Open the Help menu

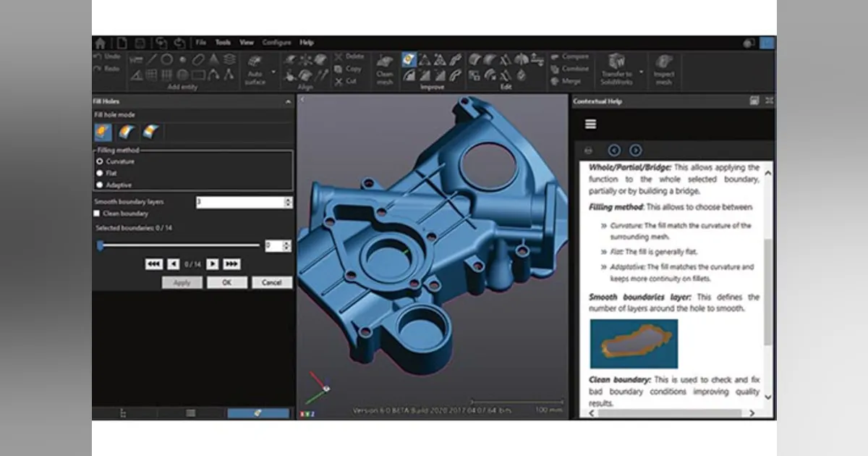coord(307,43)
